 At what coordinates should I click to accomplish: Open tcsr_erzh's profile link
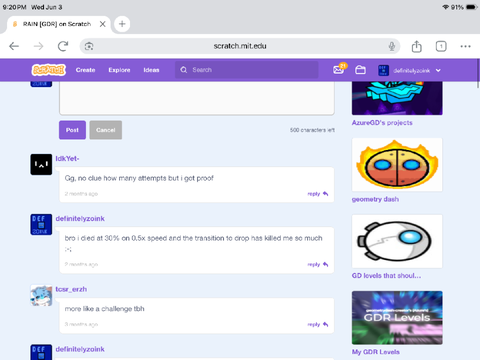tap(71, 289)
